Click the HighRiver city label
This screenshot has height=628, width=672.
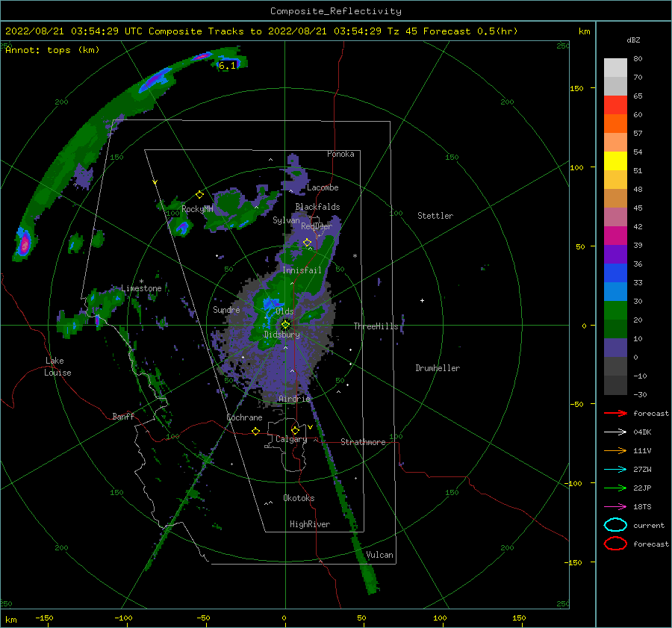pos(310,524)
